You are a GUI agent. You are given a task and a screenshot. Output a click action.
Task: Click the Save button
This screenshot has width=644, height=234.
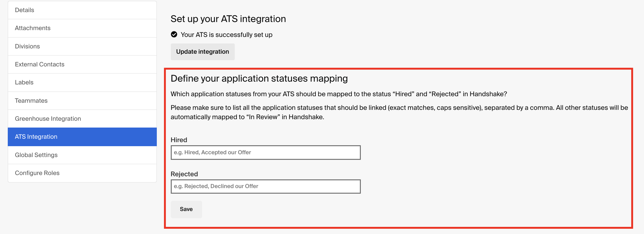coord(186,209)
